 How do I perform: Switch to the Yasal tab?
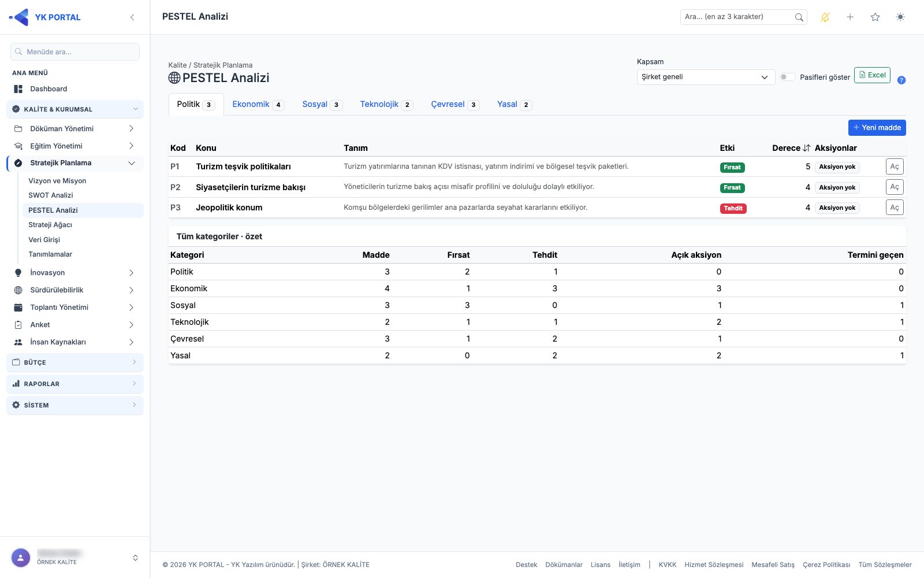(513, 105)
